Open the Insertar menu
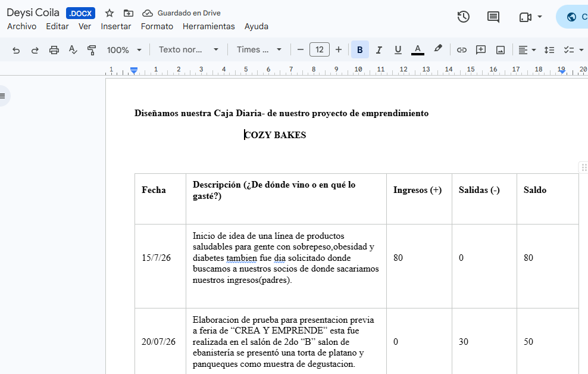588x374 pixels. pos(116,26)
